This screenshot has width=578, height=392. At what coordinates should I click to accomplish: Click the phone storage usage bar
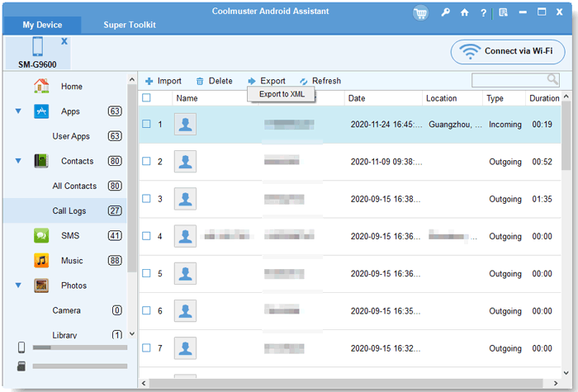pyautogui.click(x=79, y=347)
